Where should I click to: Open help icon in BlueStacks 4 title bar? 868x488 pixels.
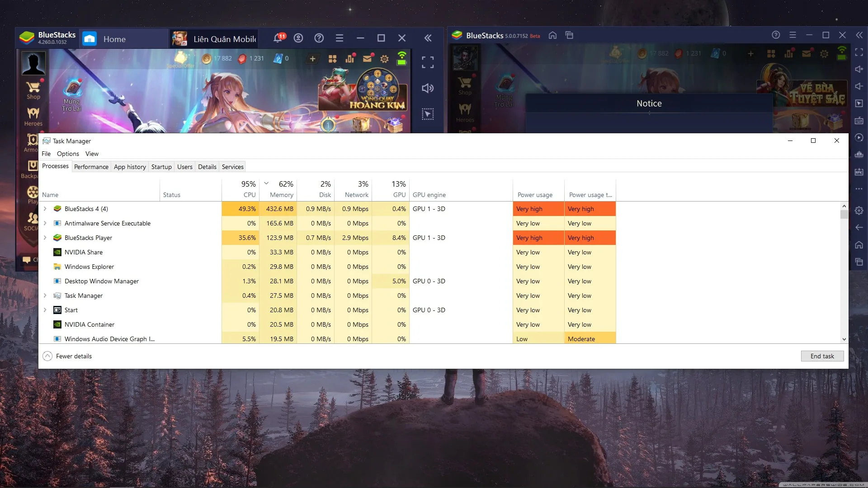coord(319,38)
